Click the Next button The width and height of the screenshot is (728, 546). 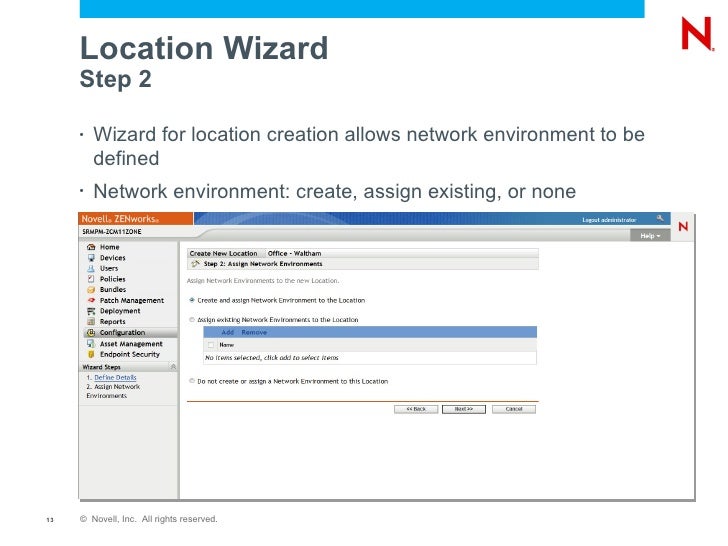pos(464,409)
